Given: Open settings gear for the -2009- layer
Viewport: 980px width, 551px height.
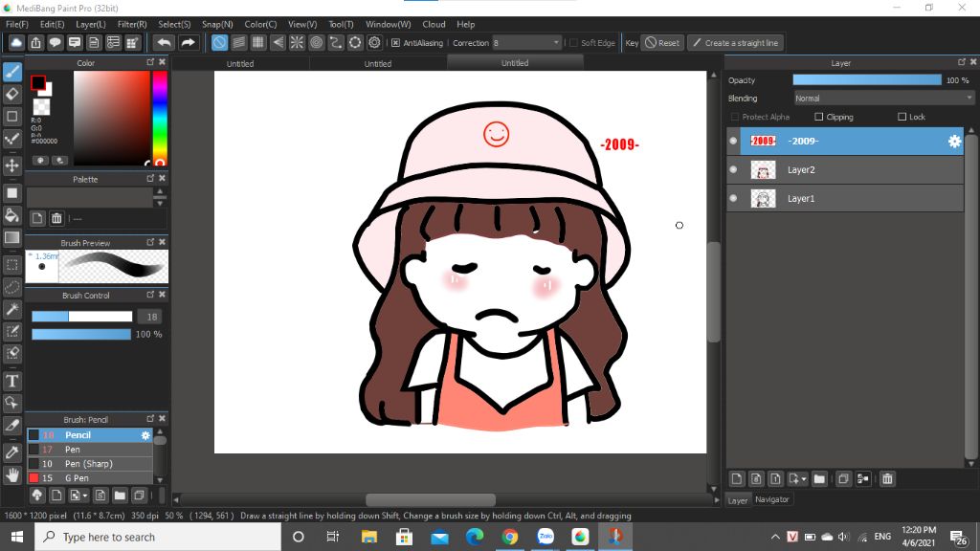Looking at the screenshot, I should [954, 142].
